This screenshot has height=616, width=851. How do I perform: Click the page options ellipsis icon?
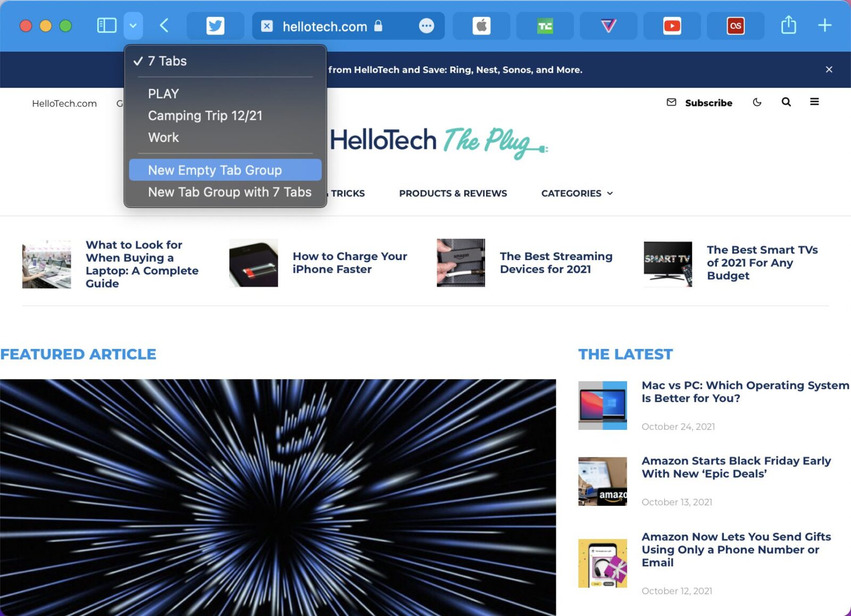point(426,26)
